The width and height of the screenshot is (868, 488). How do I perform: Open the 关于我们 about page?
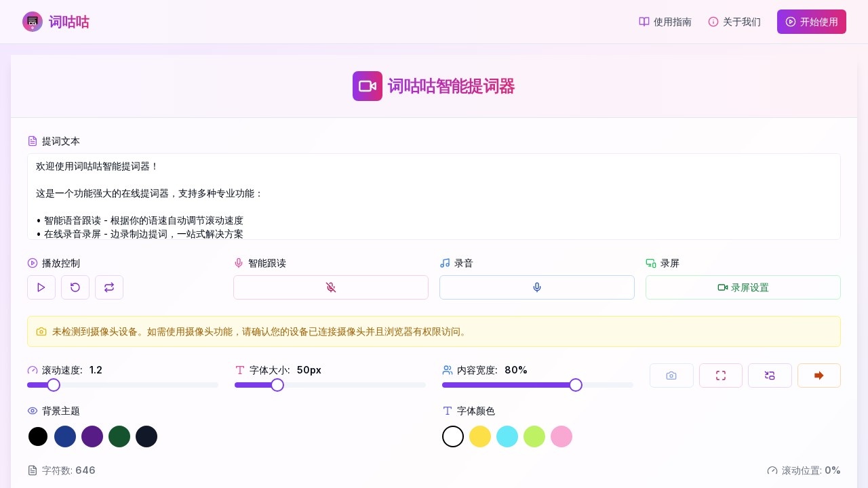click(x=734, y=22)
